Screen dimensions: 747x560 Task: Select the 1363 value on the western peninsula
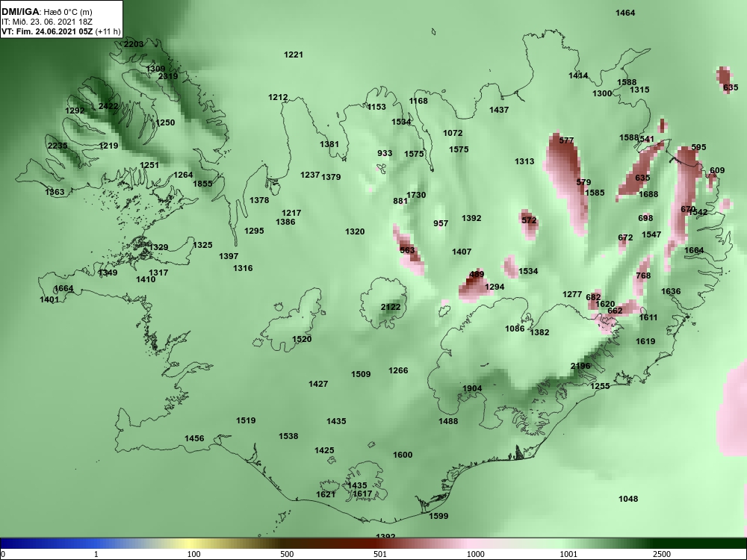pyautogui.click(x=55, y=192)
